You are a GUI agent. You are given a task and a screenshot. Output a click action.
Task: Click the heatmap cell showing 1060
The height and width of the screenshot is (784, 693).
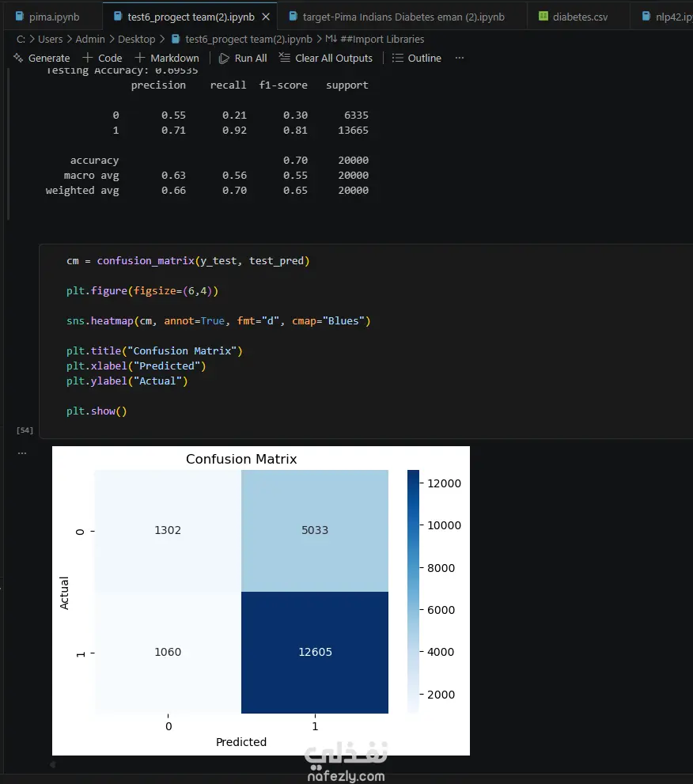coord(168,653)
